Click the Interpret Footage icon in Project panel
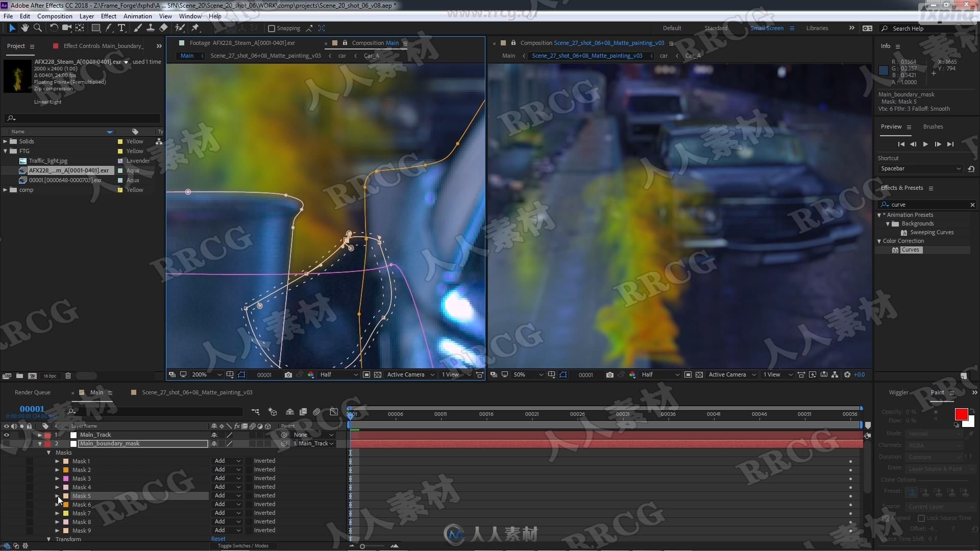980x551 pixels. pos(7,376)
